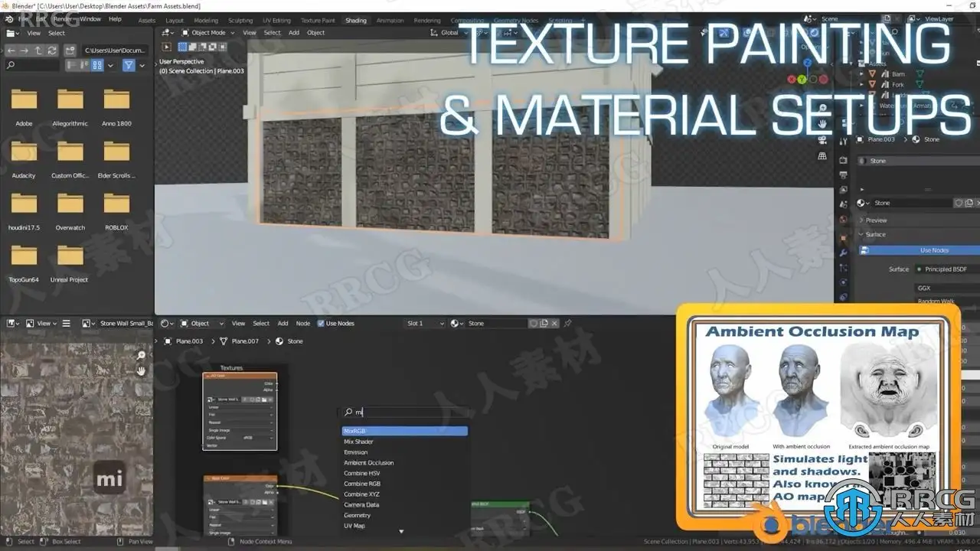Go forward in file browser history
The height and width of the screenshot is (551, 980).
pyautogui.click(x=24, y=51)
